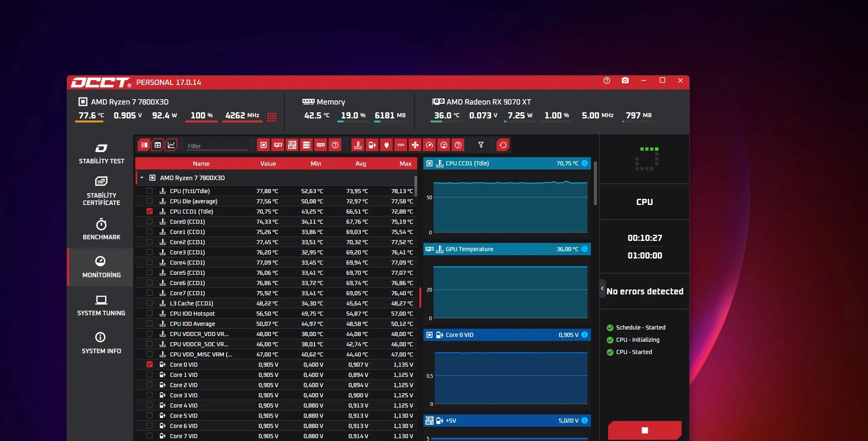Image resolution: width=868 pixels, height=441 pixels.
Task: Enable the CPU Die (average) checkbox
Action: (x=150, y=201)
